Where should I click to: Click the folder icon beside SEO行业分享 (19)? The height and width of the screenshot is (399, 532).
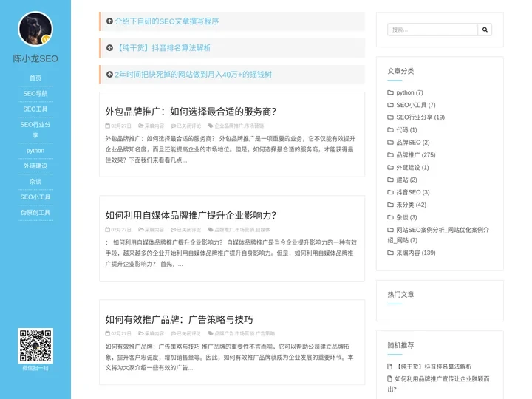pos(391,117)
